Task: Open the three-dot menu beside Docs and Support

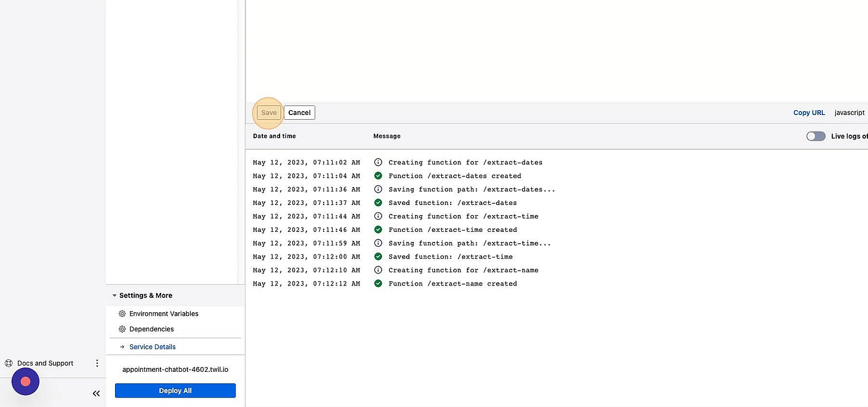Action: tap(97, 363)
